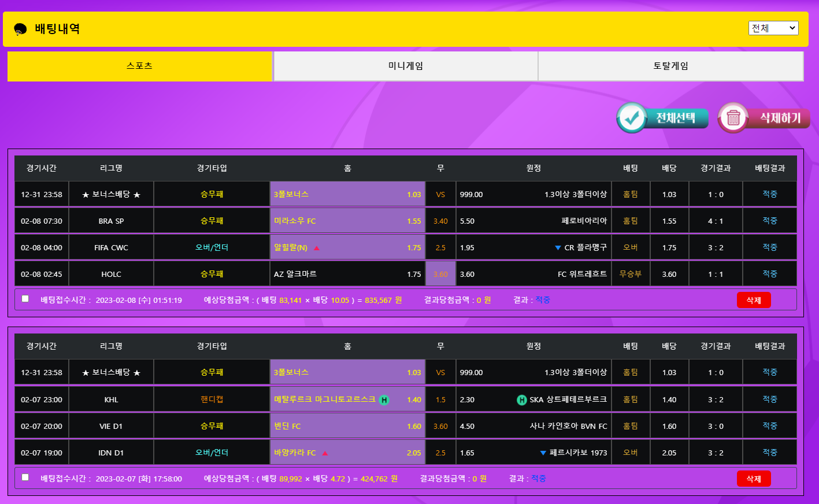This screenshot has height=504, width=819.
Task: Click the green H badge beside SKA 상트페테르부르크
Action: 521,400
